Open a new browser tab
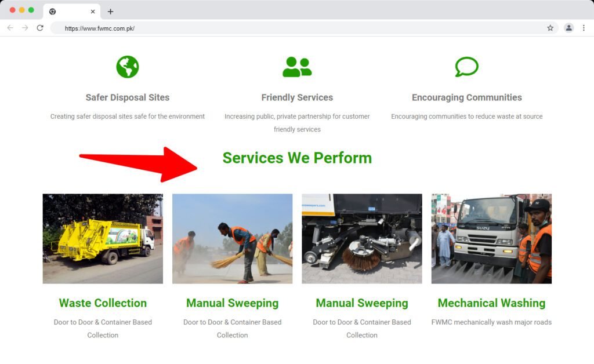 [110, 12]
